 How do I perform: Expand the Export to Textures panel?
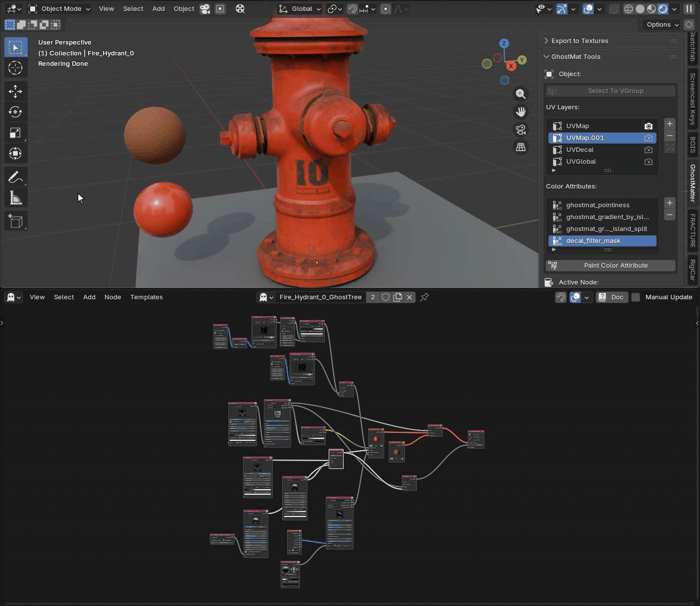tap(579, 41)
